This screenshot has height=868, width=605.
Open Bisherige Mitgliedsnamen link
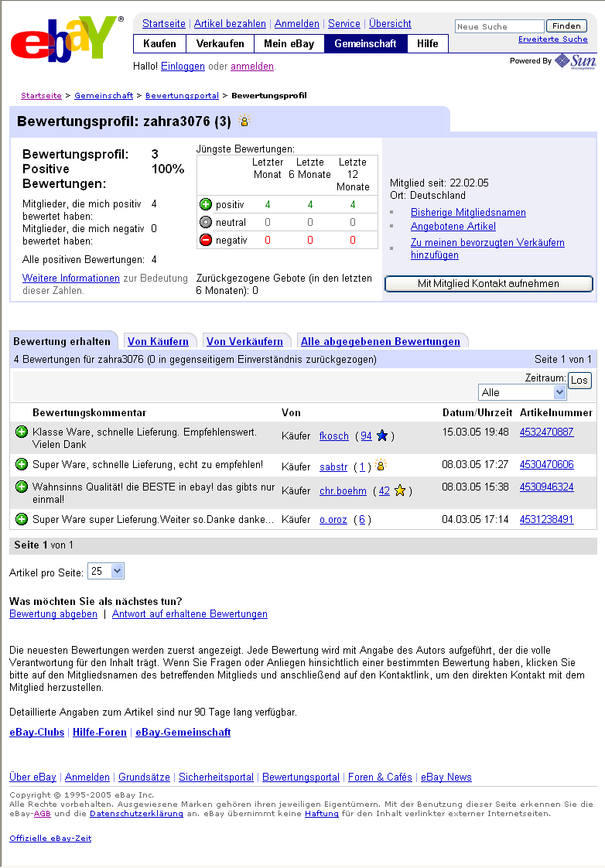click(468, 213)
